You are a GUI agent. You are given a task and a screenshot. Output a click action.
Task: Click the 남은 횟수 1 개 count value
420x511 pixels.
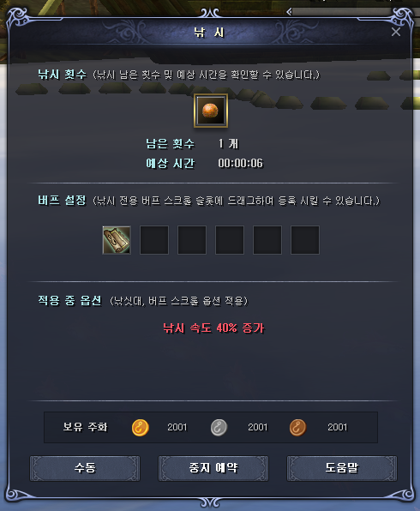[228, 144]
